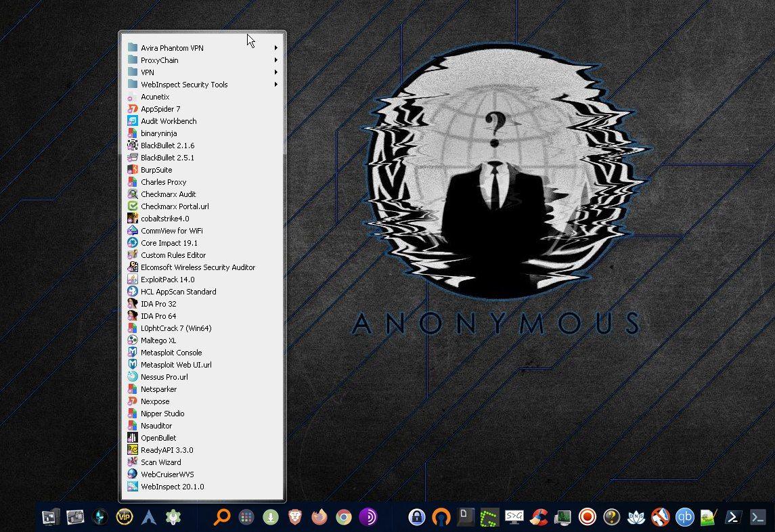Open the PowerShell taskbar icon
This screenshot has width=775, height=532.
734,517
